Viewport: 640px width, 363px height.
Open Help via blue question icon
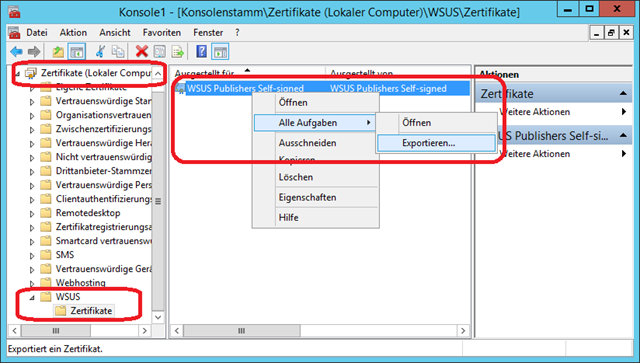[202, 52]
